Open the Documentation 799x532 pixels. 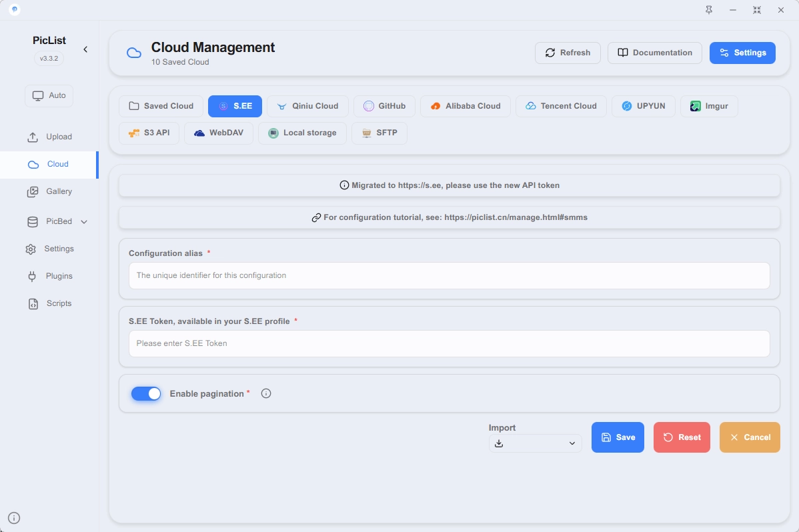click(655, 53)
